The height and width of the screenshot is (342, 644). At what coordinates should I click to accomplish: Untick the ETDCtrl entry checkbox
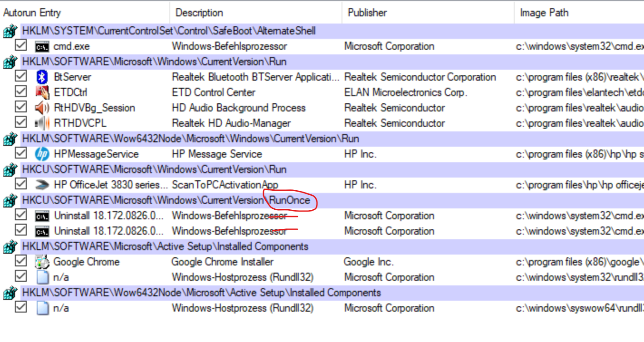click(x=21, y=92)
